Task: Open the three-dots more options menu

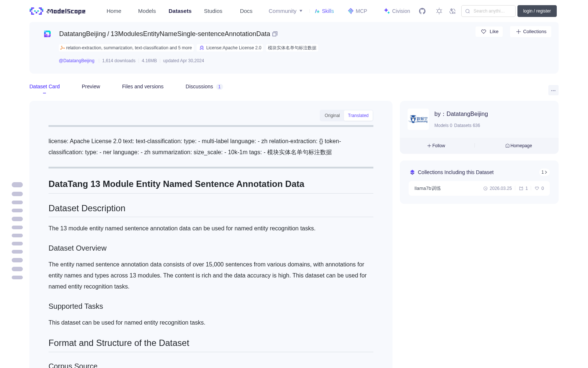Action: 553,91
